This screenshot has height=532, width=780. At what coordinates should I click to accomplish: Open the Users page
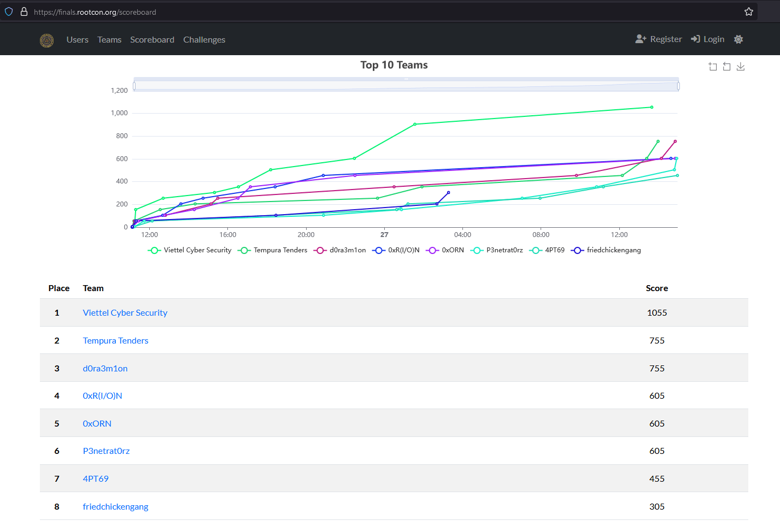click(78, 40)
